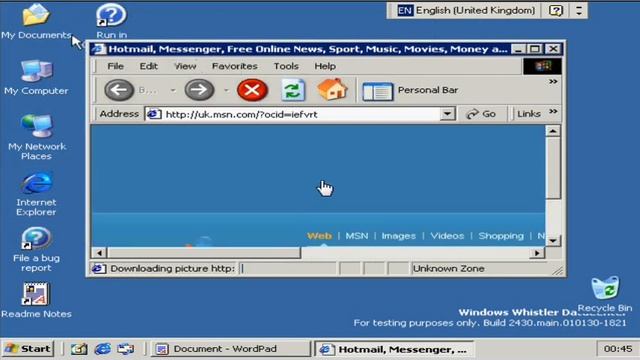Select the MSN search link
Viewport: 640px width, 360px height.
[357, 236]
